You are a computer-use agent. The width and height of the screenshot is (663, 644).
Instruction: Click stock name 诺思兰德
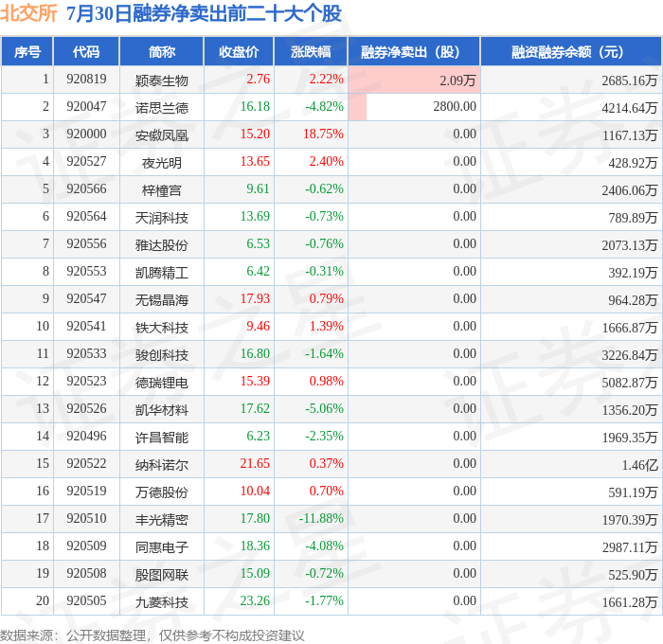[162, 108]
